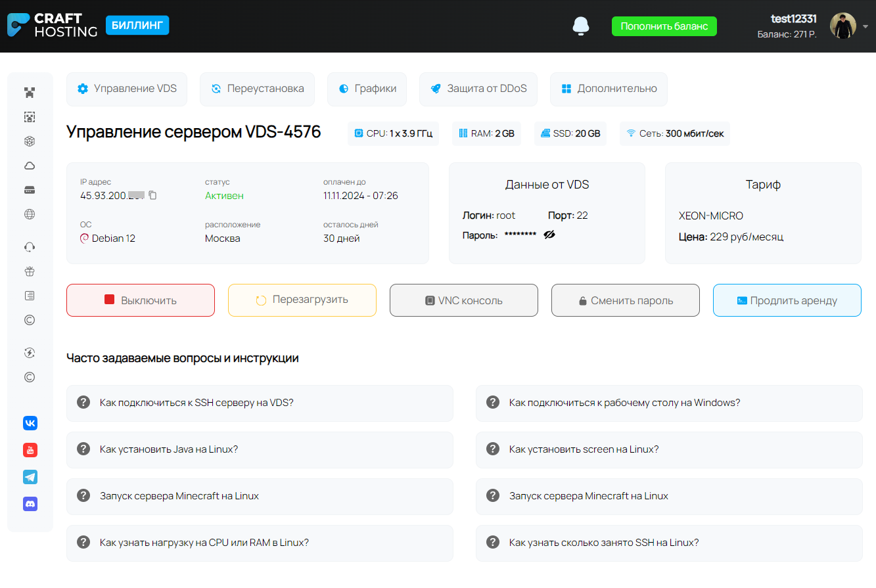Click the Debian logo next to OS

[x=84, y=238]
